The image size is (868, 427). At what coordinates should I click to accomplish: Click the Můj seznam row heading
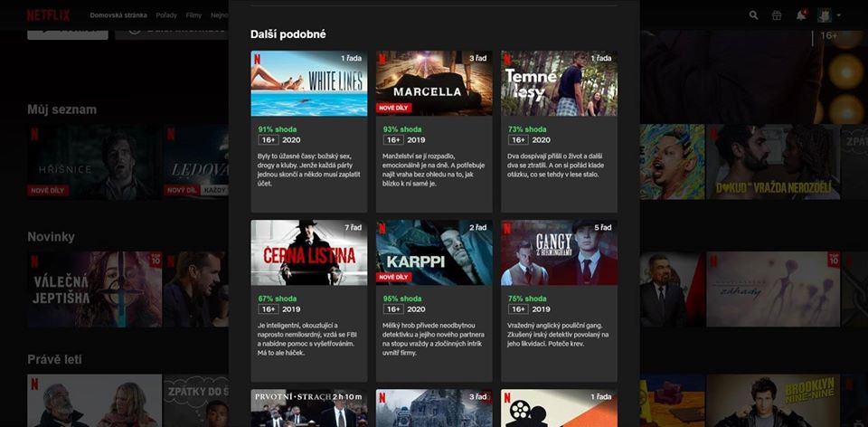pyautogui.click(x=62, y=109)
